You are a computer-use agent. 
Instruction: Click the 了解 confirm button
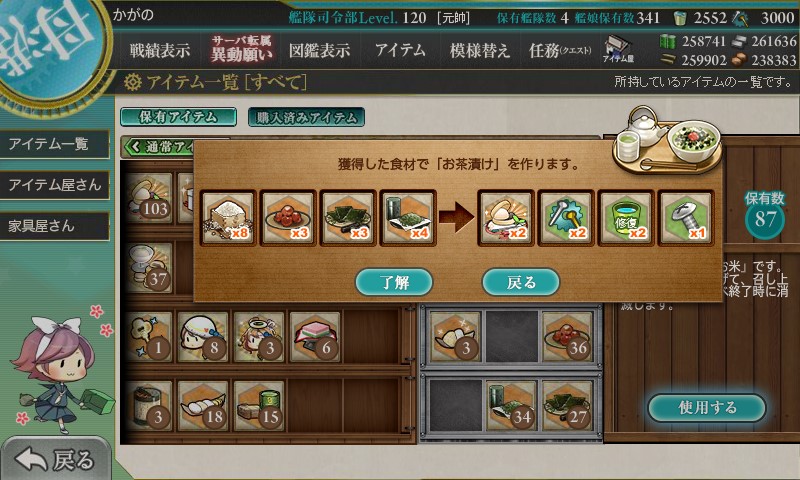point(394,282)
